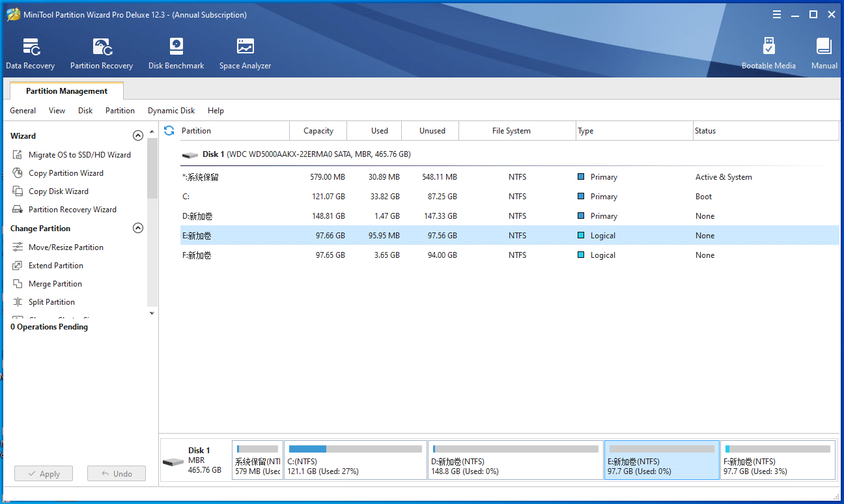Click the Logical color square for F: row
This screenshot has height=504, width=844.
(x=581, y=255)
